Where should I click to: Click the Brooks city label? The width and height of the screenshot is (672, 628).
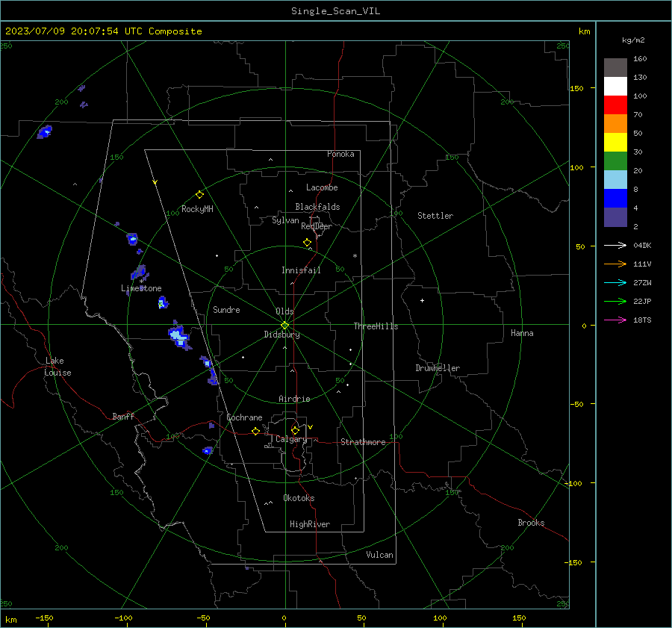click(x=531, y=523)
